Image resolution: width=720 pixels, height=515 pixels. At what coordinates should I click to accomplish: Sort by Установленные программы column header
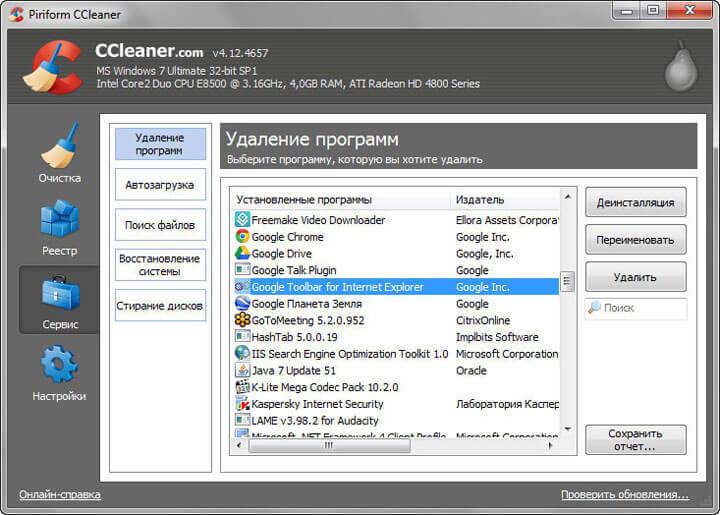tap(341, 200)
